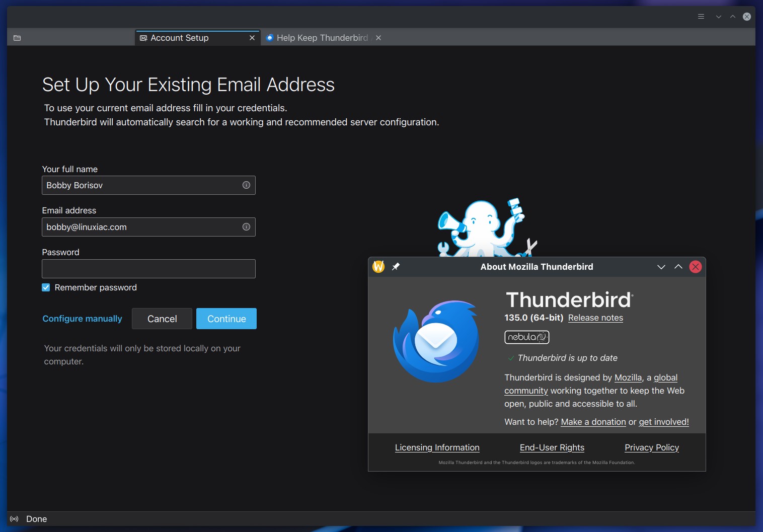This screenshot has width=763, height=532.
Task: Click the Configure manually link
Action: click(83, 319)
